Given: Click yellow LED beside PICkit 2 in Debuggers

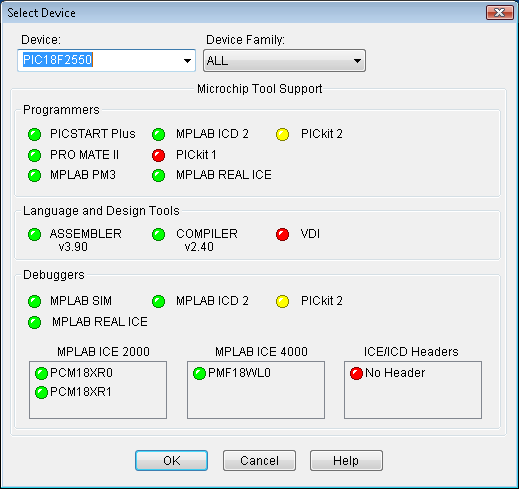Looking at the screenshot, I should pos(282,301).
